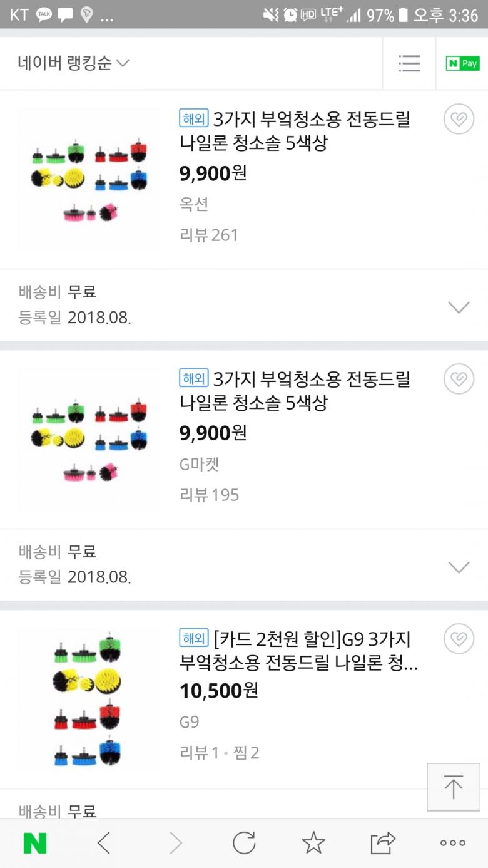Screen dimensions: 488x868
Task: Open the G9 카드 2천원 할인 product title
Action: coord(298,651)
